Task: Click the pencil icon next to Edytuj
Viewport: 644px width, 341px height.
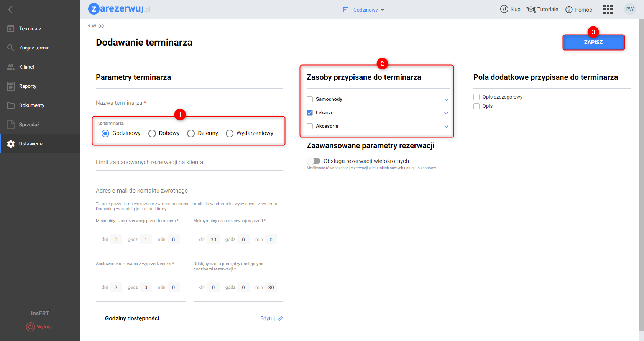Action: (280, 318)
